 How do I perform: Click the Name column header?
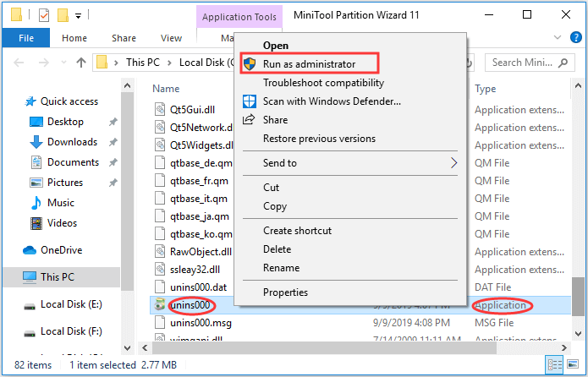[166, 89]
